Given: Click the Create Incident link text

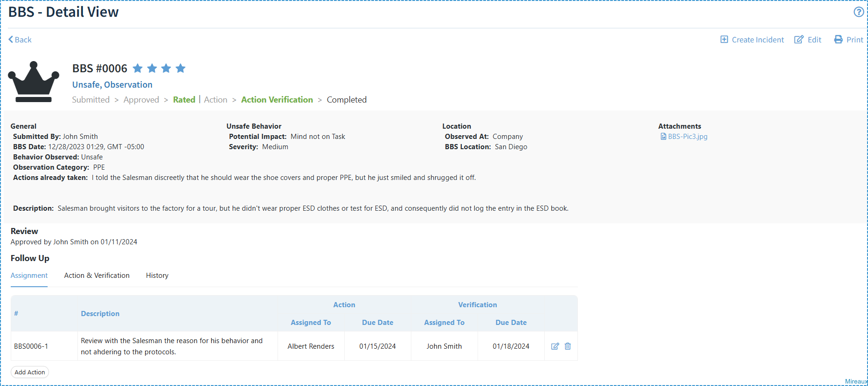Looking at the screenshot, I should pos(758,40).
